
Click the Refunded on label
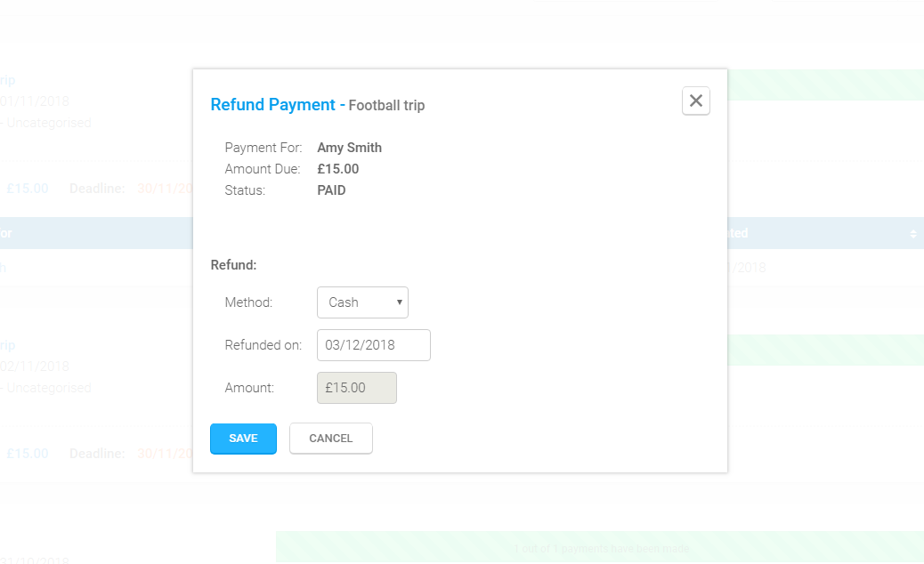pyautogui.click(x=263, y=345)
